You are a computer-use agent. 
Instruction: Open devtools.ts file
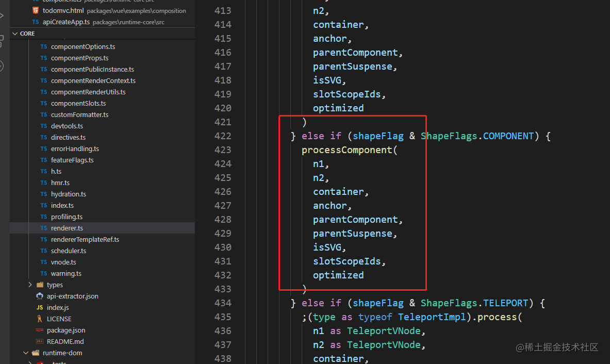click(67, 126)
